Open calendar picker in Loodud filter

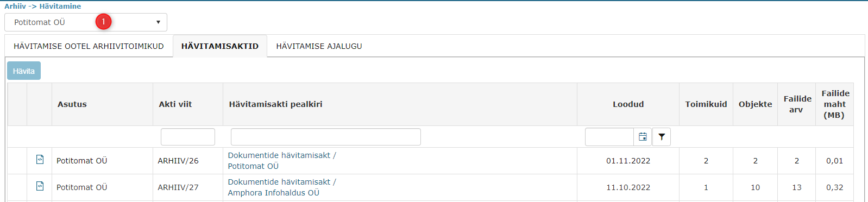click(643, 137)
